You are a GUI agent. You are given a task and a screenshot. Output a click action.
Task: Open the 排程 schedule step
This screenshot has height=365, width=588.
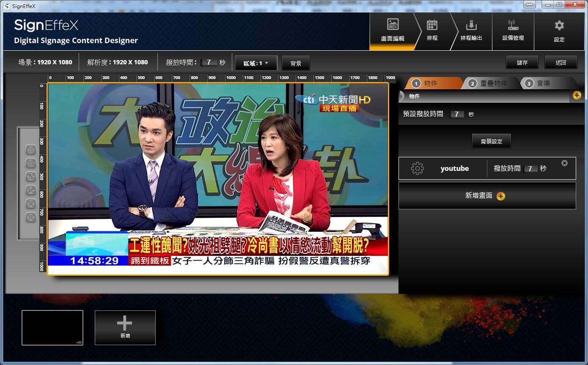pyautogui.click(x=432, y=31)
